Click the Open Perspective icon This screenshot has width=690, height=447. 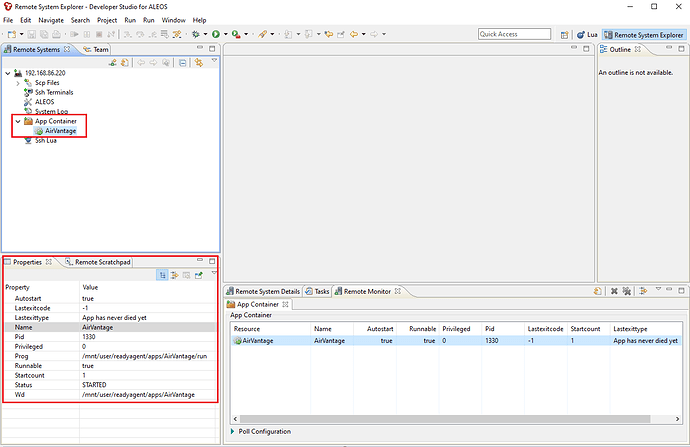(565, 35)
